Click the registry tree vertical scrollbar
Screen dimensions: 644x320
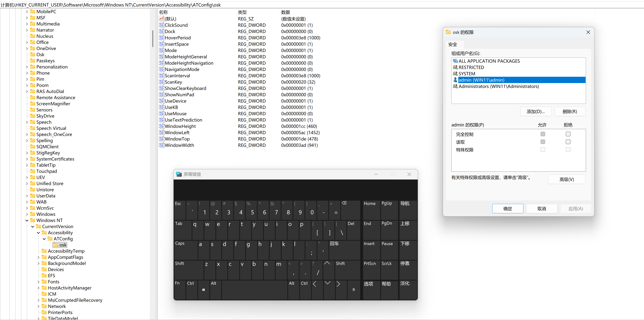click(153, 39)
